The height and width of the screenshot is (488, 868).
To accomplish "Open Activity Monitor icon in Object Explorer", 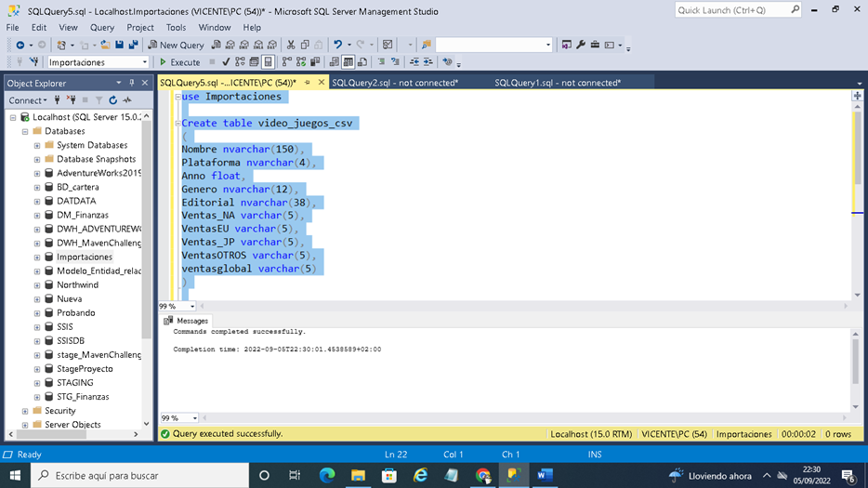I will click(x=127, y=100).
